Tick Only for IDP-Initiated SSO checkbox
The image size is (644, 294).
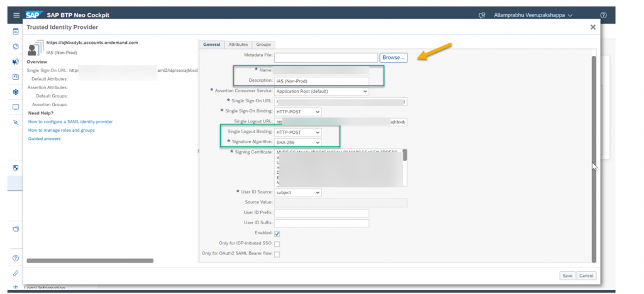(x=277, y=244)
